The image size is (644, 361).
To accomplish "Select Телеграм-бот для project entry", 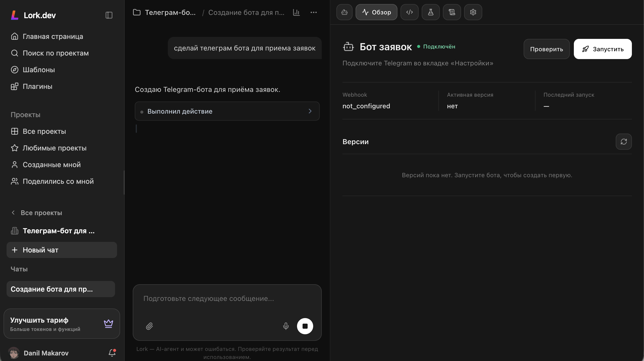I will pos(53,231).
